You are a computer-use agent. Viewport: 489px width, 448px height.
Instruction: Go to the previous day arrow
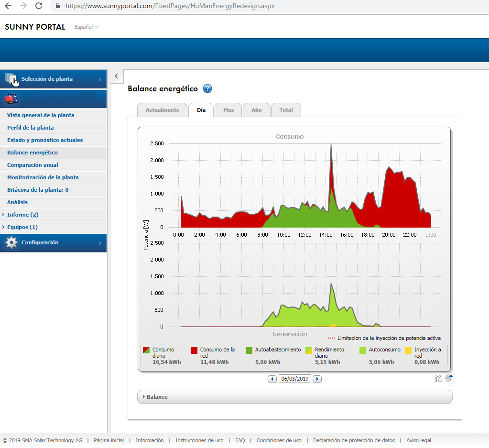[272, 379]
